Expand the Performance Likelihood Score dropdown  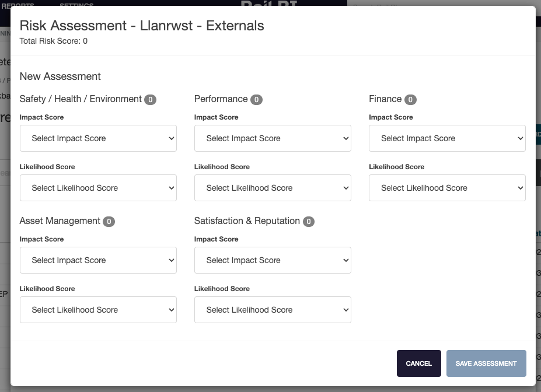[273, 188]
